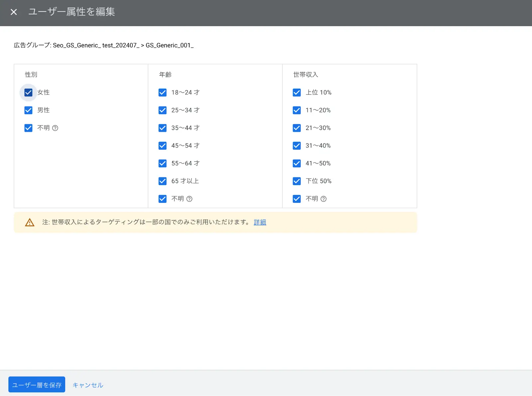Uncheck the 18〜24 才 age group

coord(162,92)
